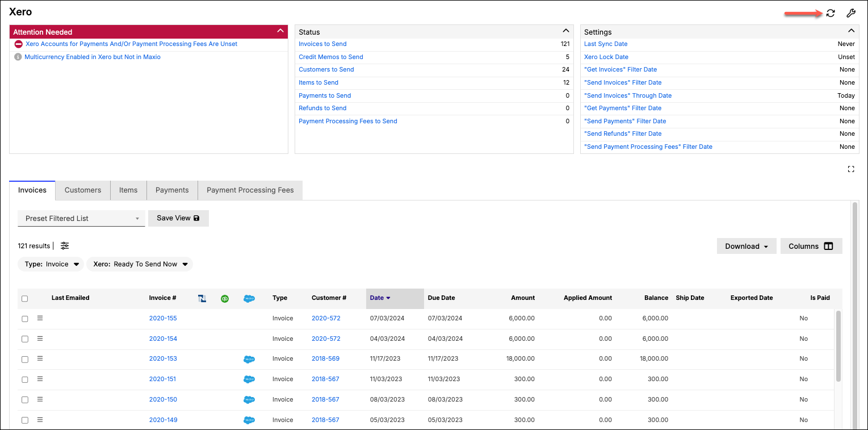Open row menu for invoice 2020-155
The width and height of the screenshot is (868, 430).
tap(40, 318)
